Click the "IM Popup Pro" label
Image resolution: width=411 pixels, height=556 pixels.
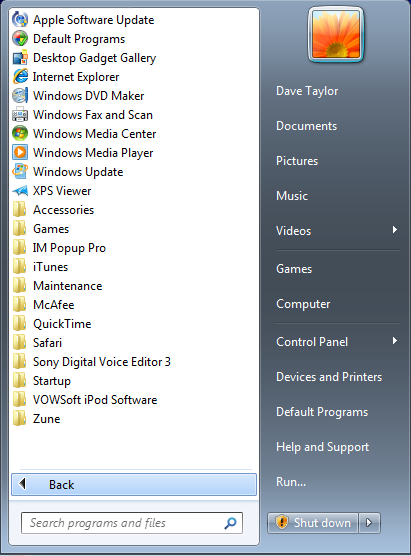click(x=70, y=248)
